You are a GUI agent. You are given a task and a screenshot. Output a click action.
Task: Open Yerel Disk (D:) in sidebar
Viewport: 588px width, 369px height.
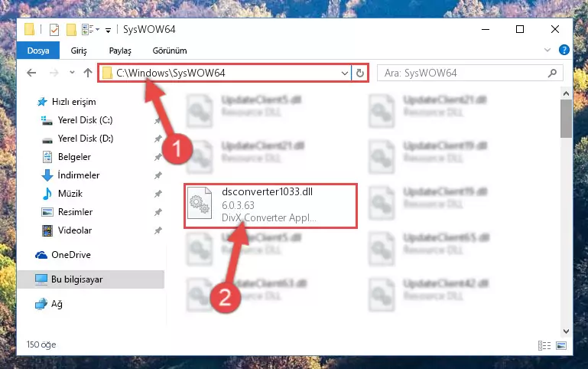click(86, 139)
